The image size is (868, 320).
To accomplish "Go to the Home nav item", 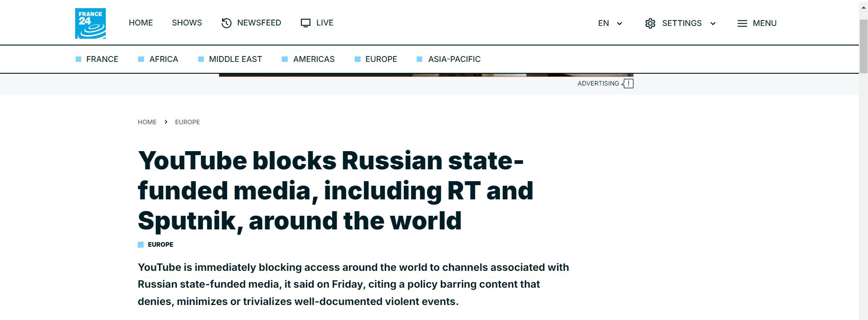I will click(141, 23).
